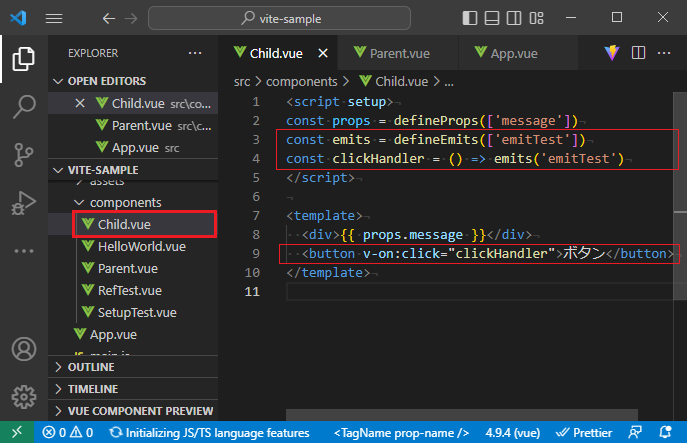The image size is (687, 443).
Task: Select App.vue in Open Editors
Action: tap(133, 147)
